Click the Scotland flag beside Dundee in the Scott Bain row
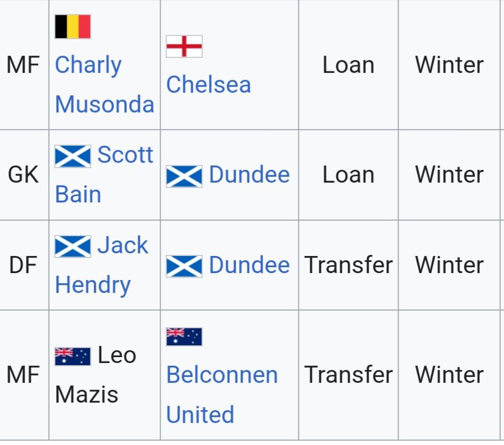The height and width of the screenshot is (445, 504). (x=184, y=176)
